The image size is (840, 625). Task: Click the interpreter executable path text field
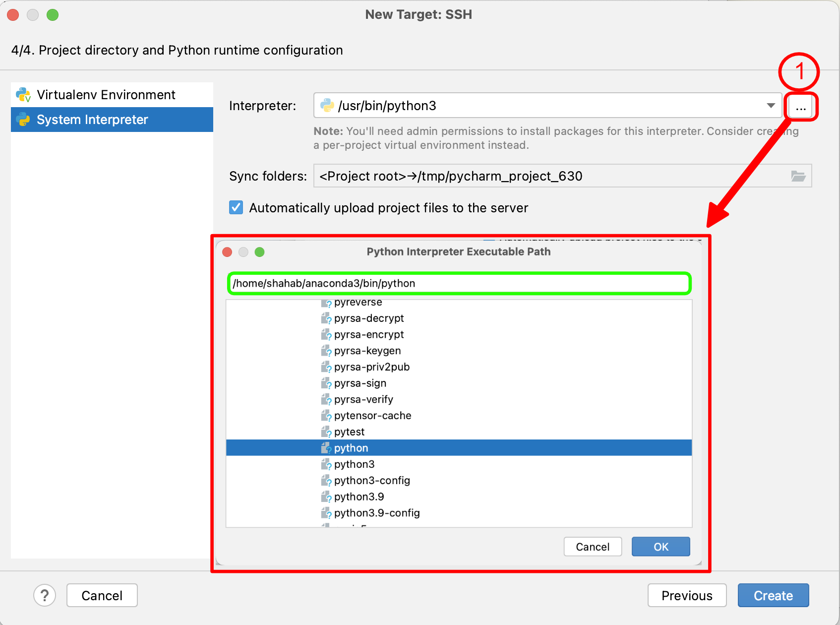[459, 283]
